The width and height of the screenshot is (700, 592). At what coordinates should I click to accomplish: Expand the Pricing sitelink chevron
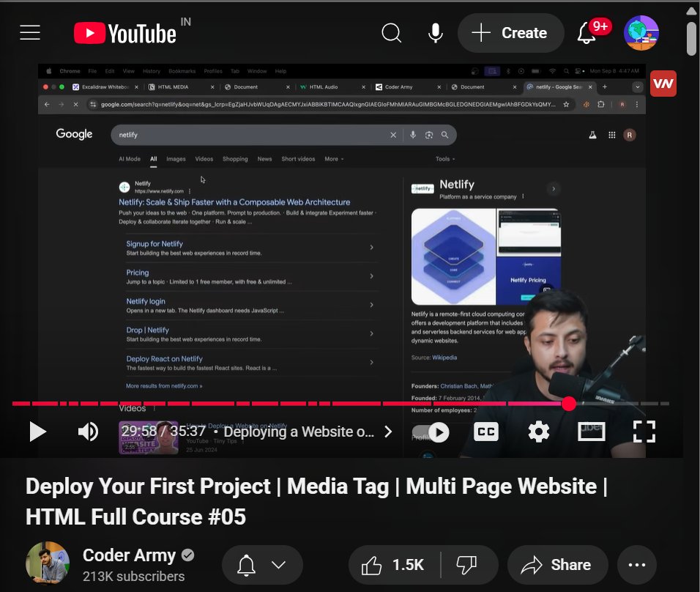[x=371, y=276]
